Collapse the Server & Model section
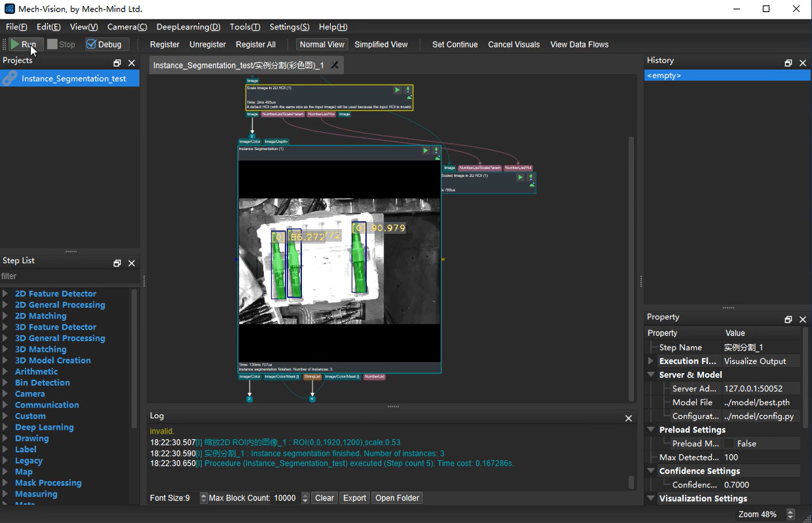This screenshot has height=523, width=812. (x=651, y=375)
